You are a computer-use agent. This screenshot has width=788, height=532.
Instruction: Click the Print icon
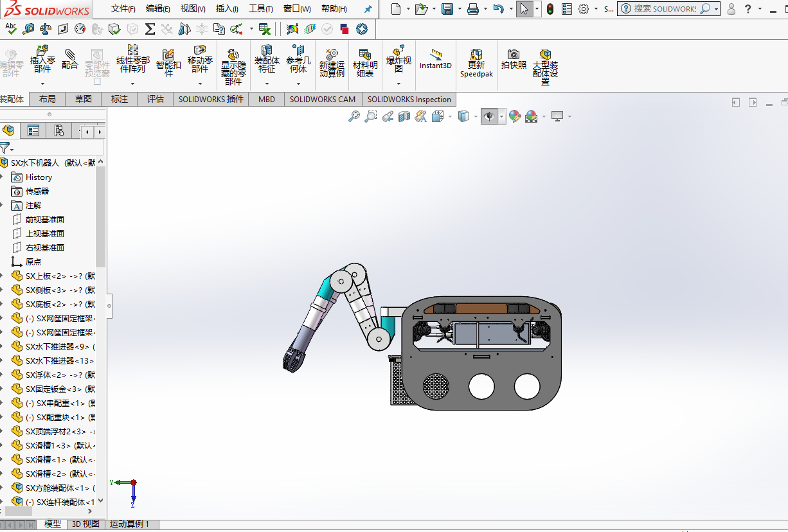coord(473,9)
